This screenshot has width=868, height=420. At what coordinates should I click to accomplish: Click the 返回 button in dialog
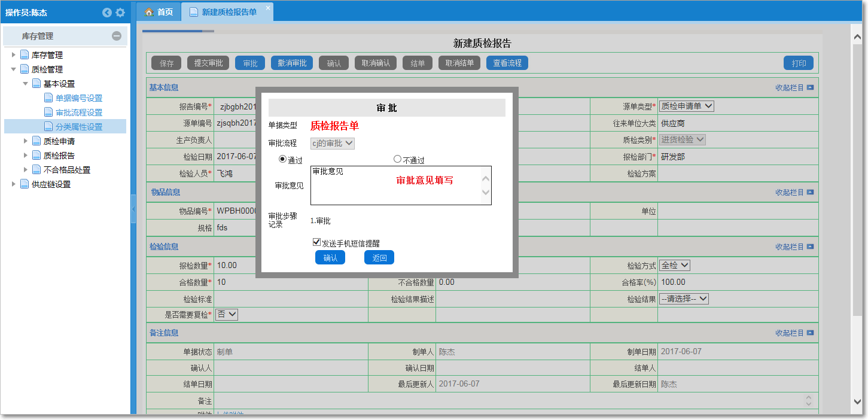tap(379, 258)
